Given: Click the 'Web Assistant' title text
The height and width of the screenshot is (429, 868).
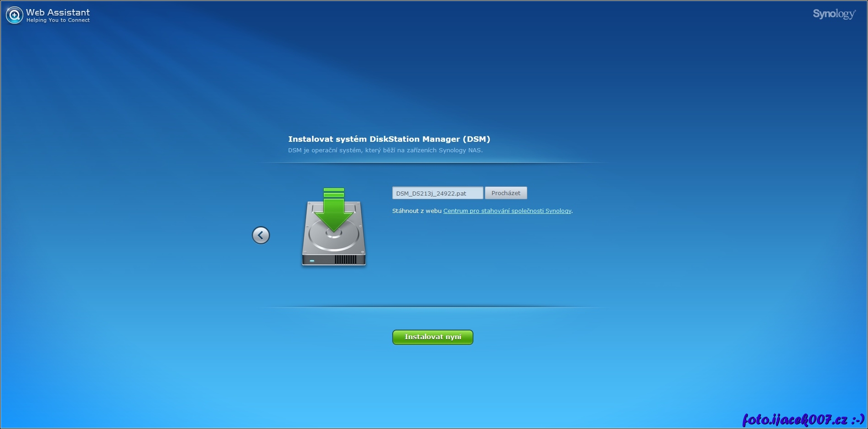Looking at the screenshot, I should click(58, 12).
